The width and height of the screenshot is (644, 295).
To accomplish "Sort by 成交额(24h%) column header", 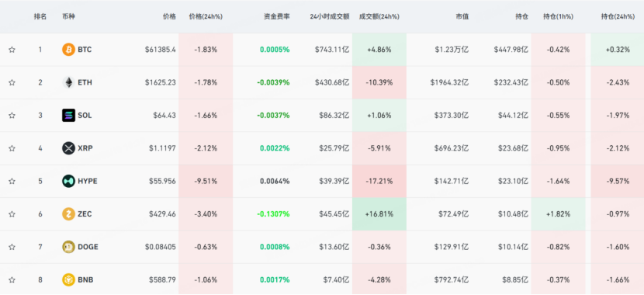I will 379,17.
